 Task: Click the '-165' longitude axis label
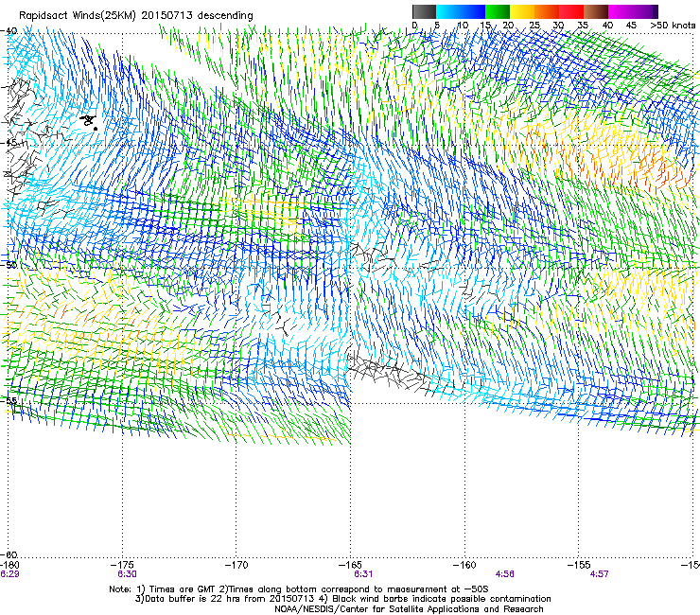click(350, 565)
